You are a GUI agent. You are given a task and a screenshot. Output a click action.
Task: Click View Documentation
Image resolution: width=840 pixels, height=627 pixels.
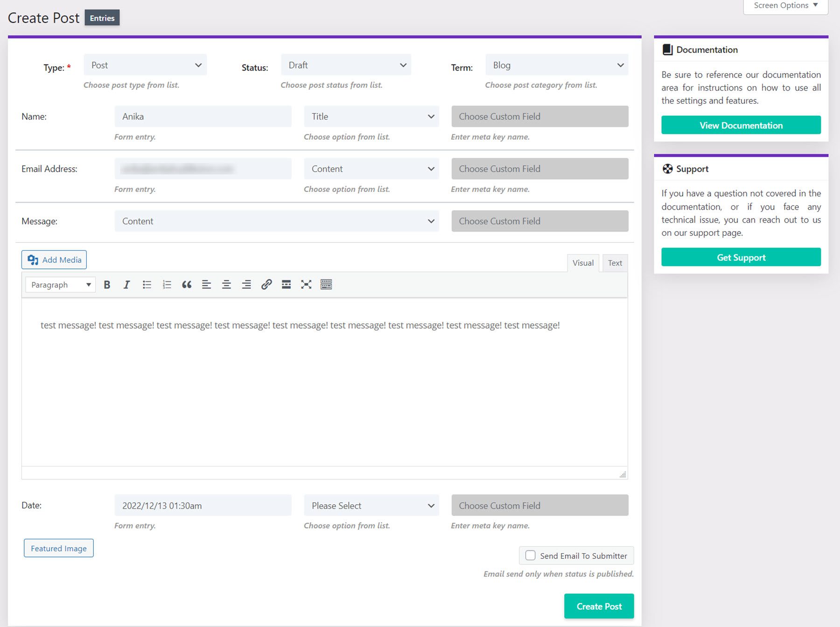tap(741, 125)
